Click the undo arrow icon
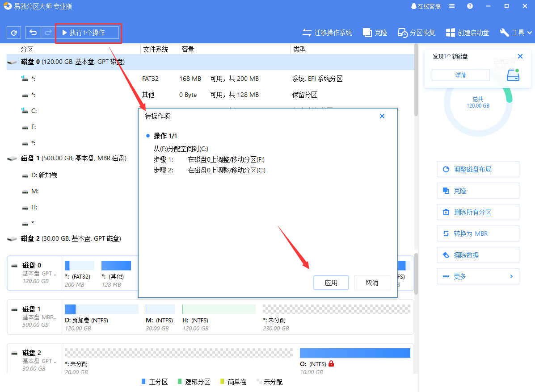 click(33, 33)
